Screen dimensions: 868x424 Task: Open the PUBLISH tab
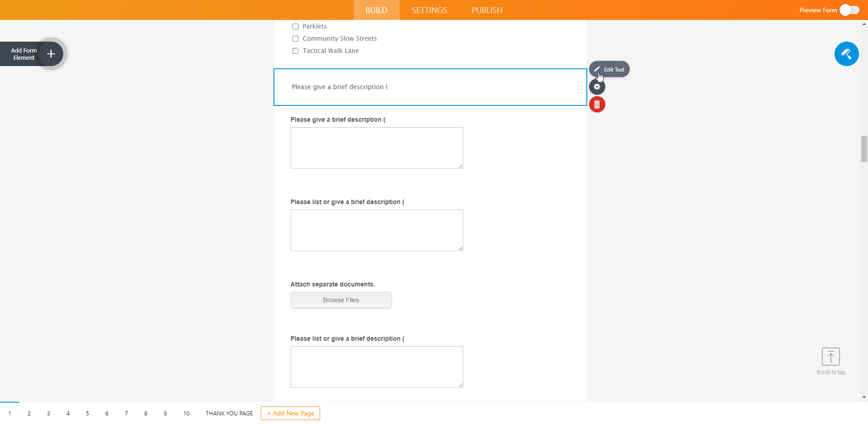pyautogui.click(x=487, y=10)
